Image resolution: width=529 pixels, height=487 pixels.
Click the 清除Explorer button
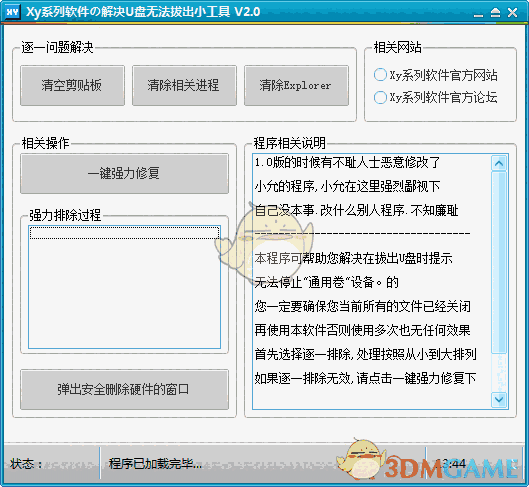296,86
